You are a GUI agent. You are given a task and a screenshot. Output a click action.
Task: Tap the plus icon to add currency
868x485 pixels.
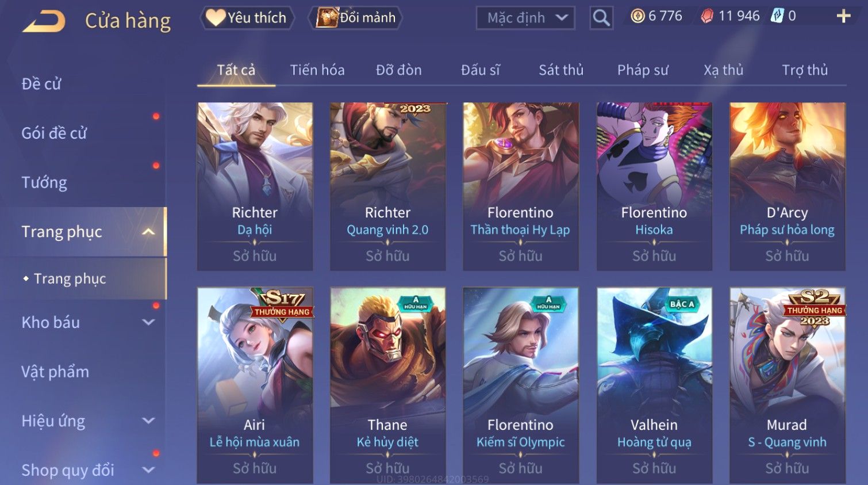(x=843, y=16)
